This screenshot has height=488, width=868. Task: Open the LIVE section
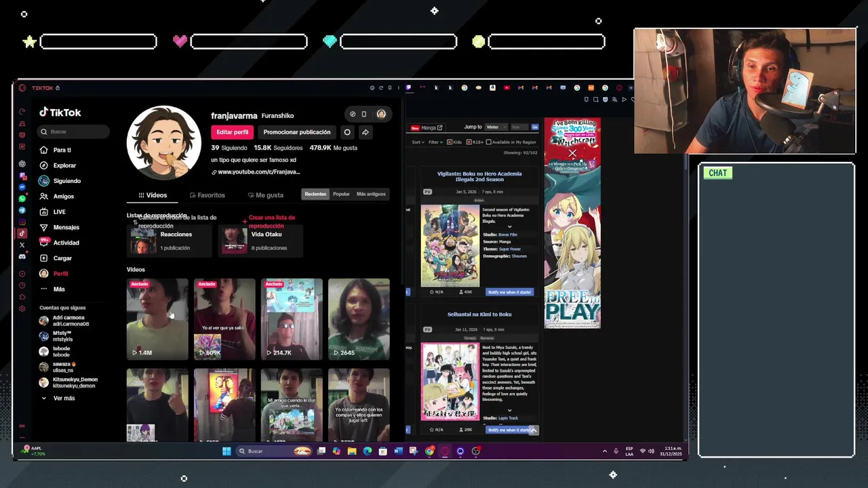coord(52,212)
